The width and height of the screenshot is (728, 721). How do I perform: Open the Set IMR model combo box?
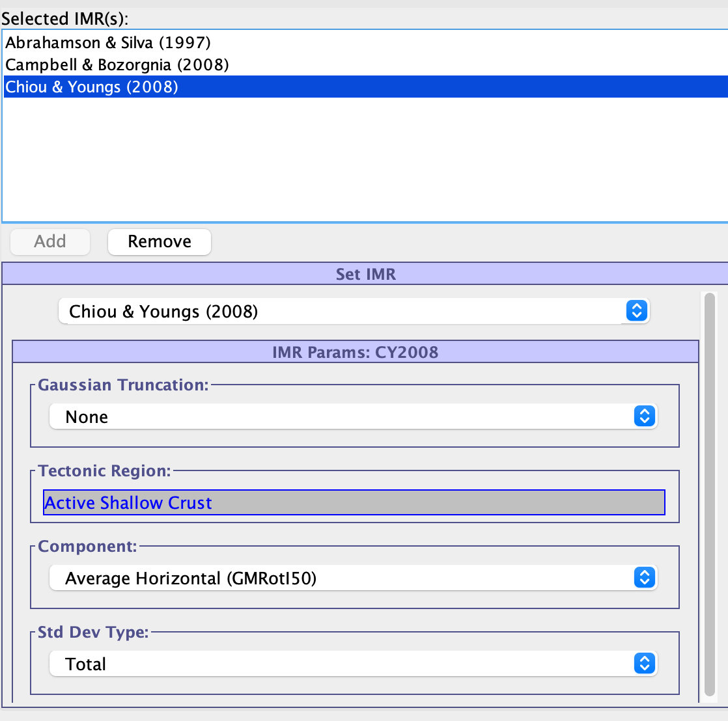point(354,312)
